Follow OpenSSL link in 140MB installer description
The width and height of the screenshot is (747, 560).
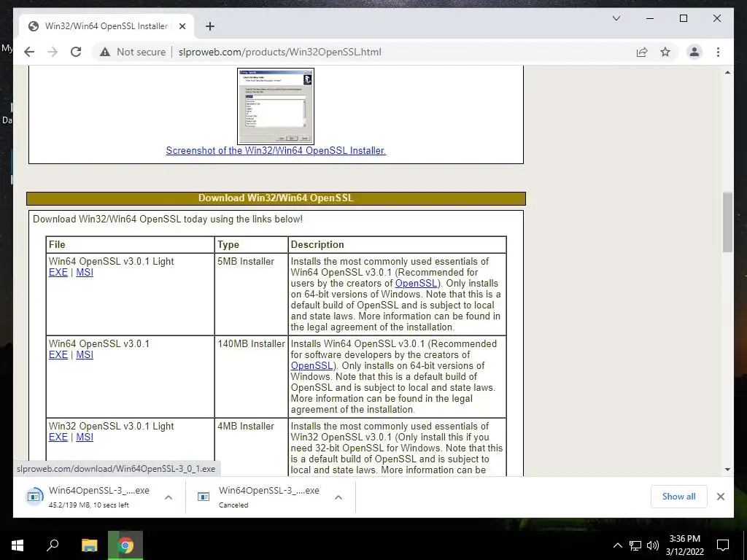pos(311,366)
